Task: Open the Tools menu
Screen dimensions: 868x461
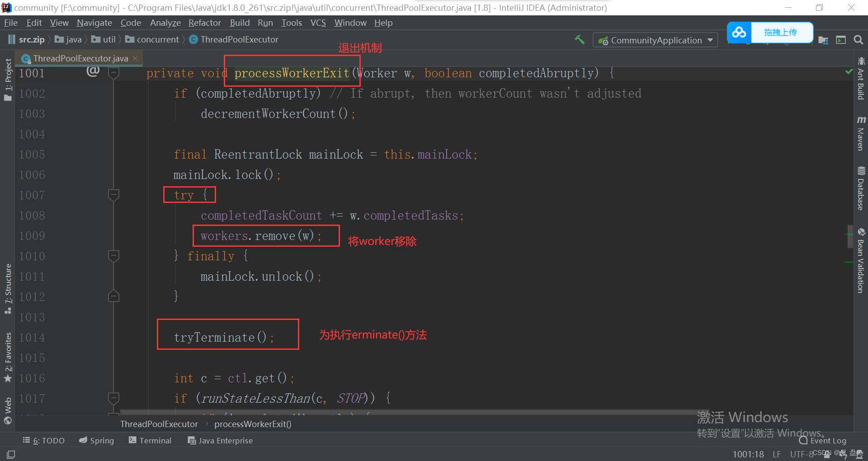Action: coord(292,23)
